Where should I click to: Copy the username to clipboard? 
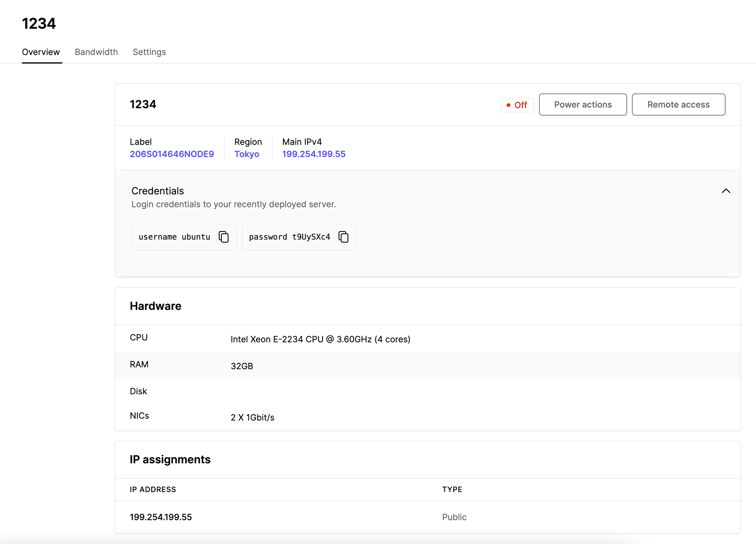[224, 237]
